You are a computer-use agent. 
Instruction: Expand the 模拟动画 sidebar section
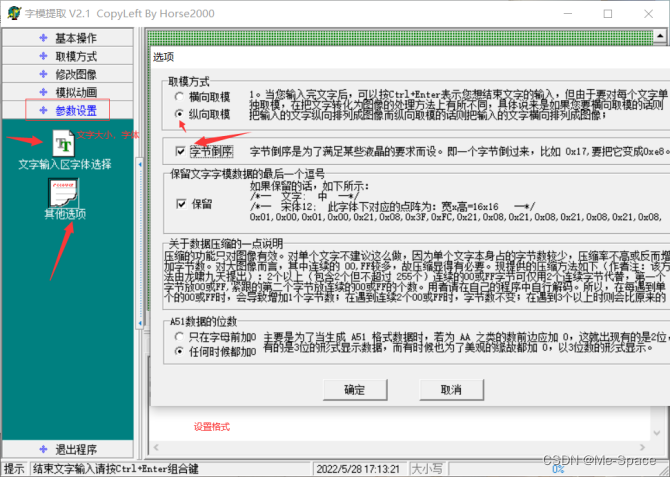(68, 92)
